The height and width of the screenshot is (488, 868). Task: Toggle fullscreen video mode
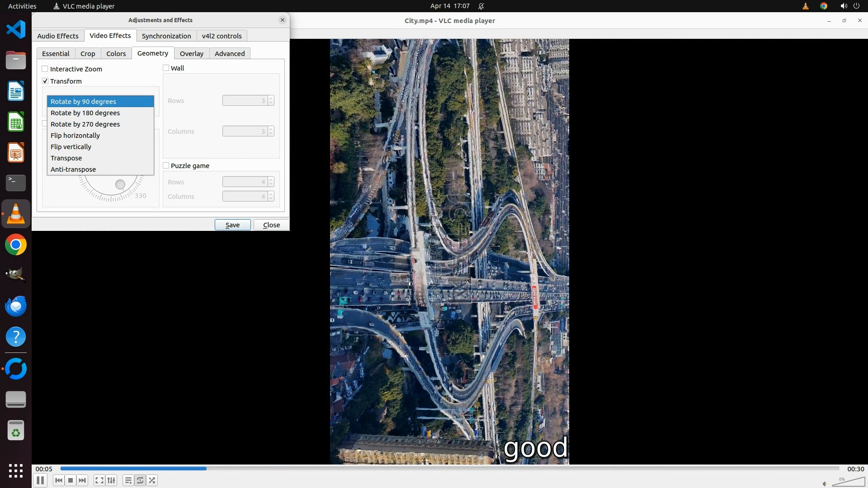coord(99,480)
